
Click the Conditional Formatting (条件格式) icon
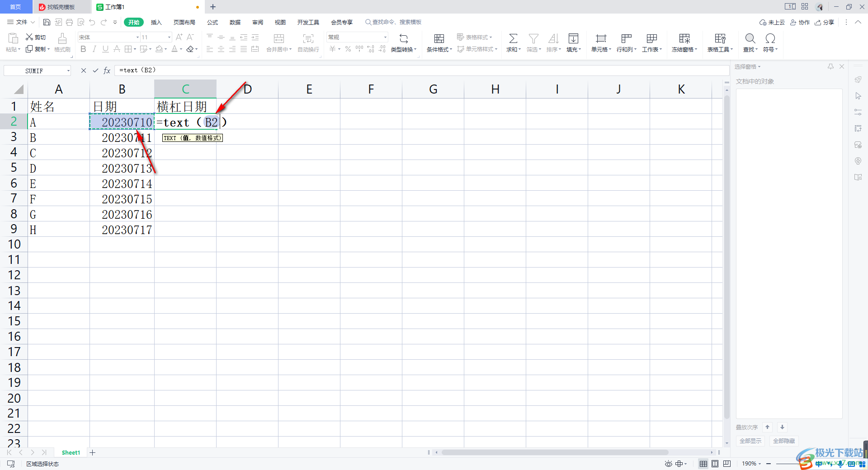(x=439, y=38)
